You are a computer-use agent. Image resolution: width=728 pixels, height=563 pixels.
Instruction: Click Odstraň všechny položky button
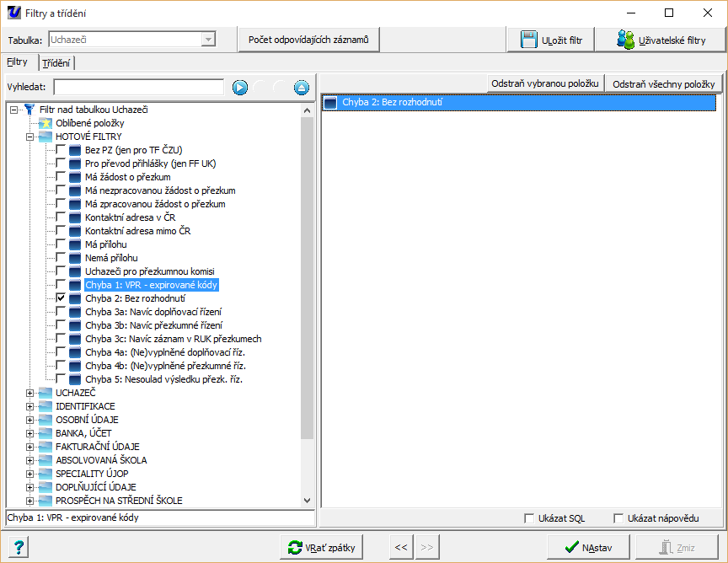coord(664,84)
